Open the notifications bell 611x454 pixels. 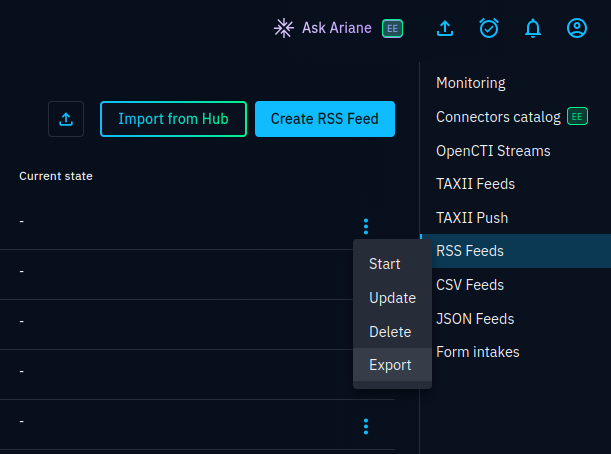pyautogui.click(x=533, y=28)
